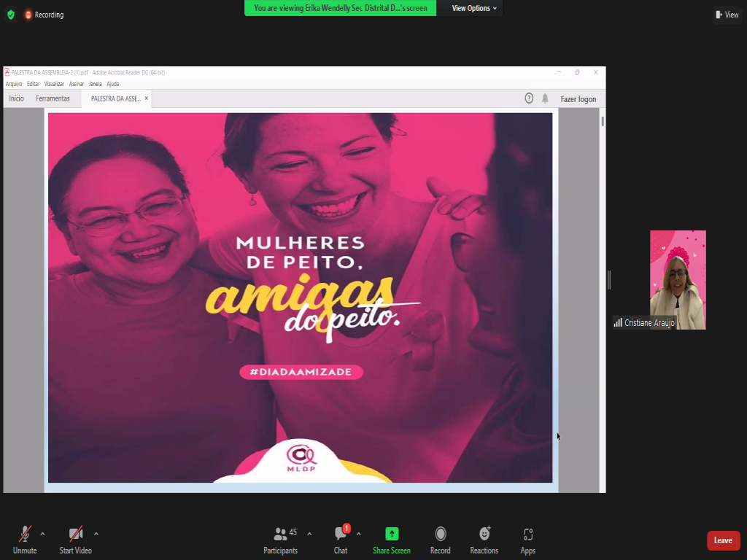
Task: Click Fazer logon in Acrobat
Action: (x=578, y=99)
